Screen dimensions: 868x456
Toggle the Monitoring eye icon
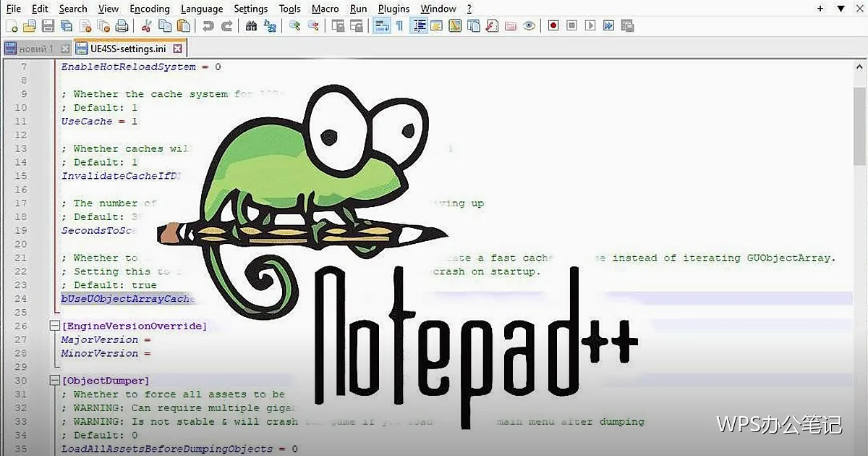529,26
